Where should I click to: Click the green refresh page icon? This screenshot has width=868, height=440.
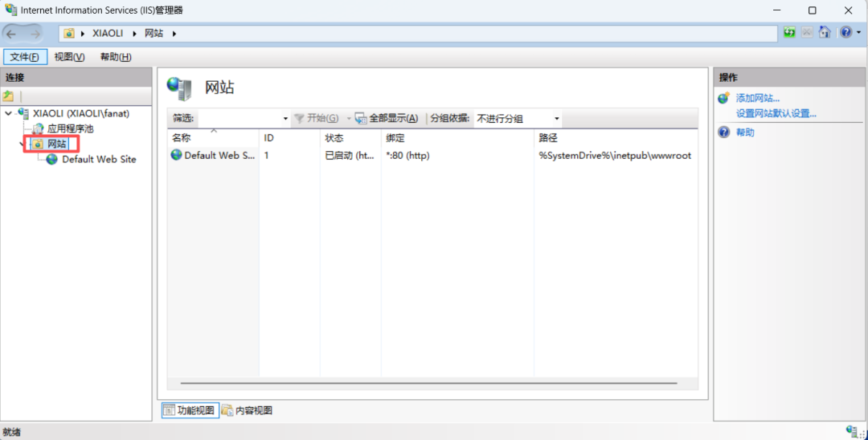pyautogui.click(x=789, y=33)
